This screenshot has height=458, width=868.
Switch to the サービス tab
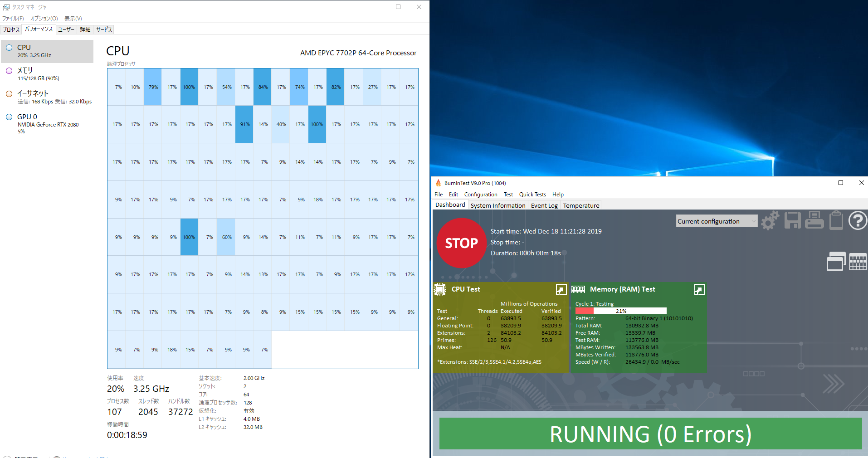pyautogui.click(x=104, y=29)
